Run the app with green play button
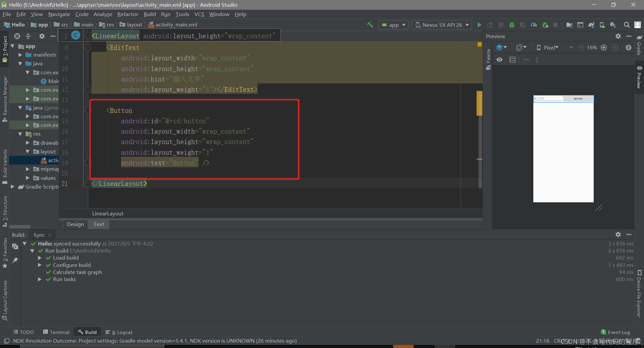The height and width of the screenshot is (348, 644). pos(479,25)
